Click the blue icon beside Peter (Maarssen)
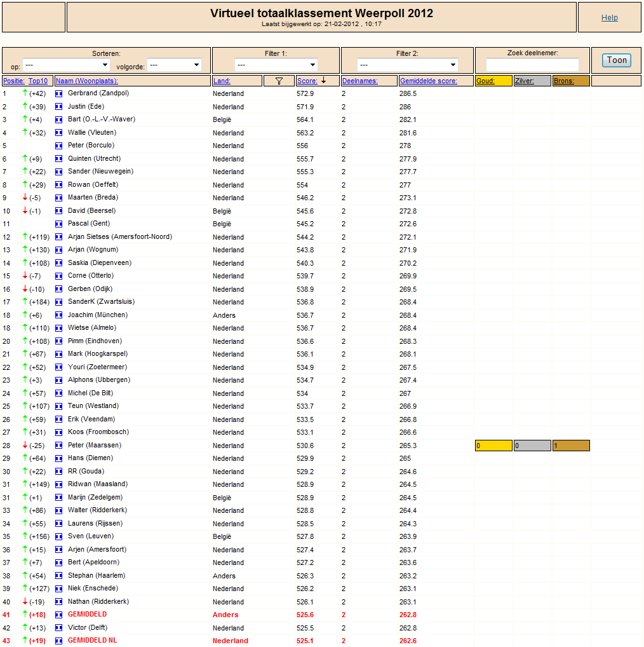The height and width of the screenshot is (647, 644). (59, 446)
